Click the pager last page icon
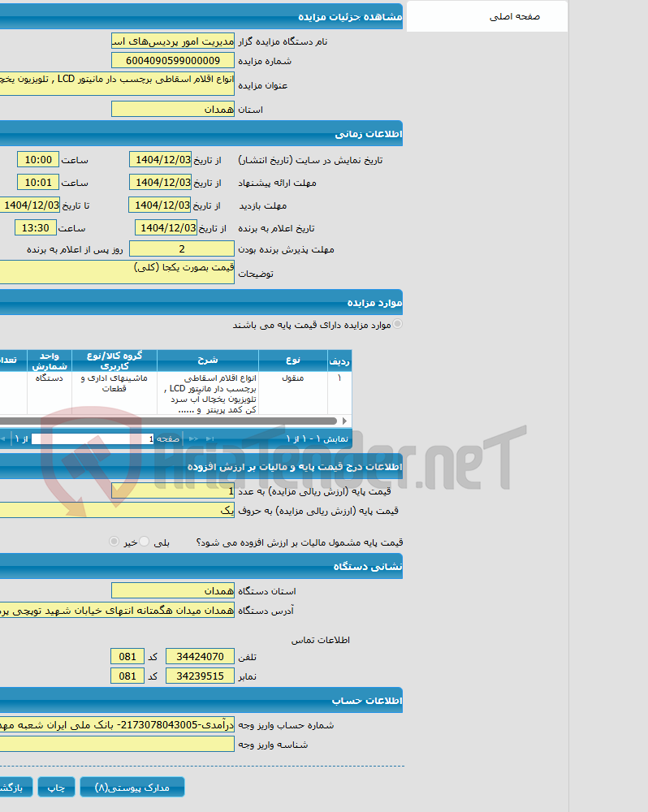648x812 pixels. coord(210,439)
